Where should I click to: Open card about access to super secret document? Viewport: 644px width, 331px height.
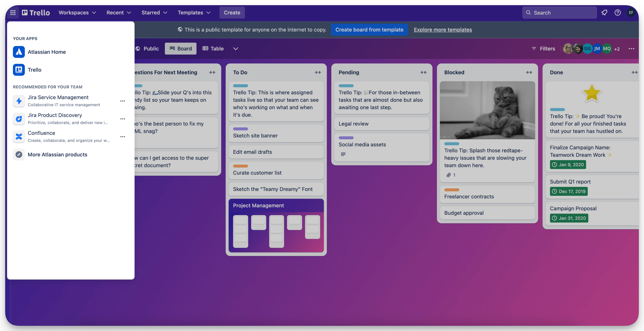(x=176, y=161)
